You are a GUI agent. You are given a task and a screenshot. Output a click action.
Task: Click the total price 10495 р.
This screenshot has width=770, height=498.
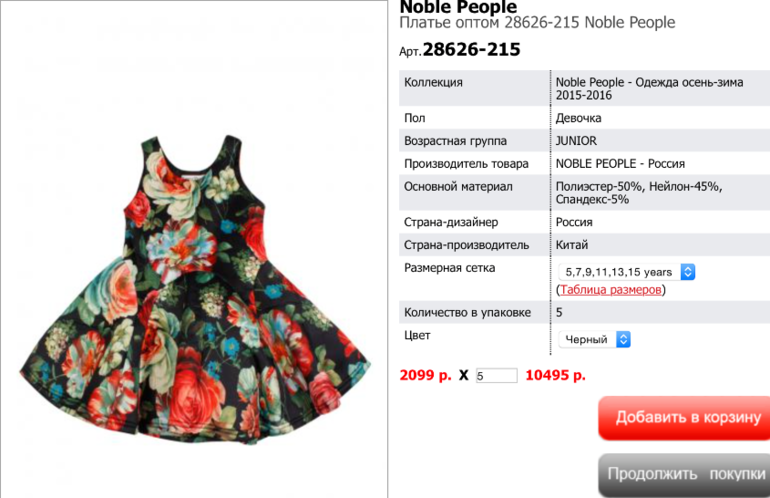tap(555, 375)
